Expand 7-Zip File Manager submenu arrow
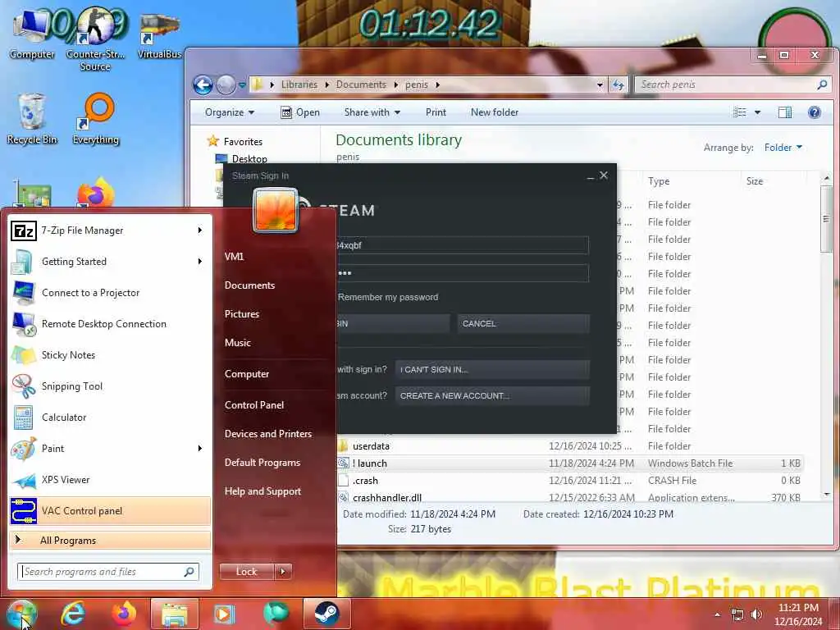840x630 pixels. pyautogui.click(x=200, y=231)
